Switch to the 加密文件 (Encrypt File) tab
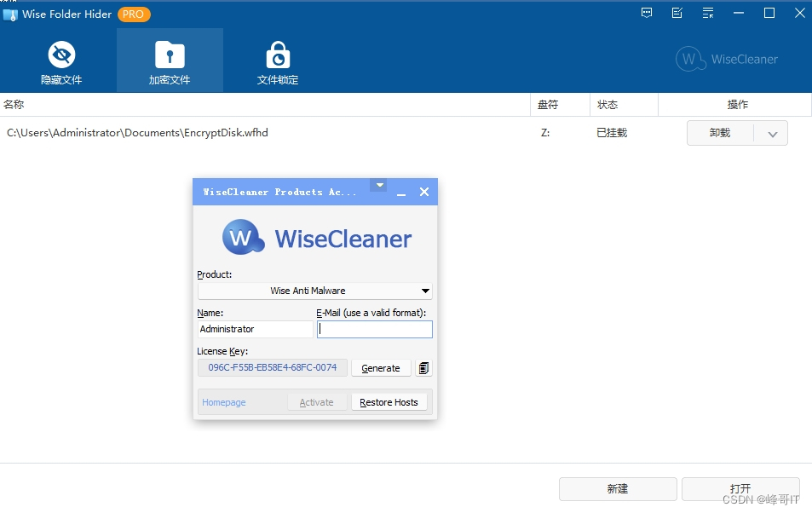812x513 pixels. point(170,62)
